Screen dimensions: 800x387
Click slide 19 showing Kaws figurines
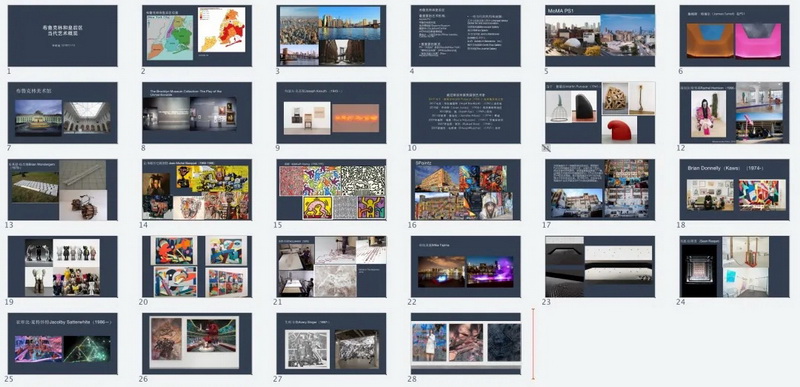[63, 267]
